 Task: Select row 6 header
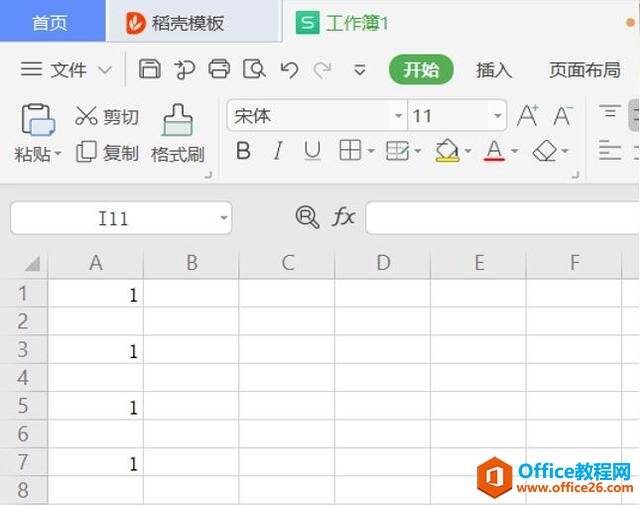pyautogui.click(x=24, y=434)
